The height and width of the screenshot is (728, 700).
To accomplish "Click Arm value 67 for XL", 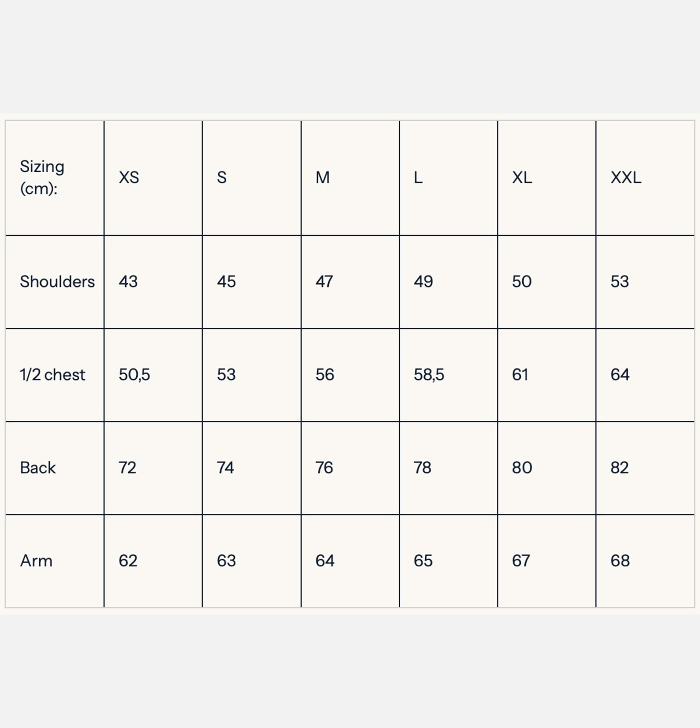I will [521, 561].
